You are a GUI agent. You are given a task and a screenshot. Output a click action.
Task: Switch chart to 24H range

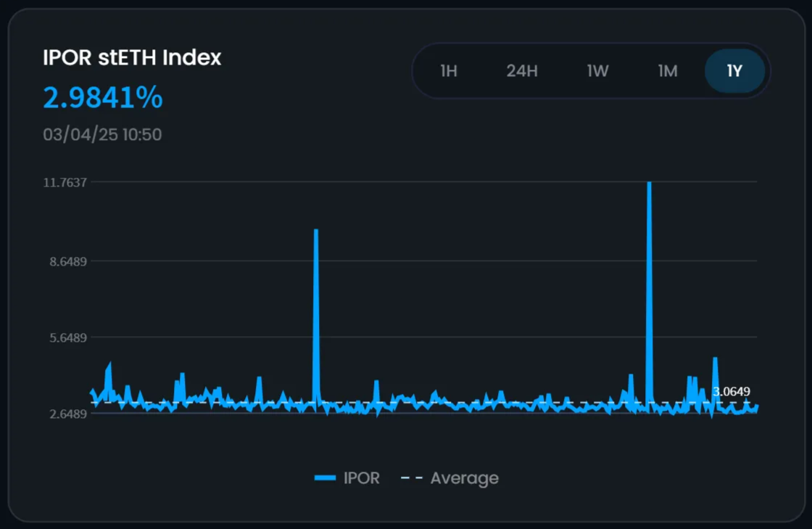521,71
